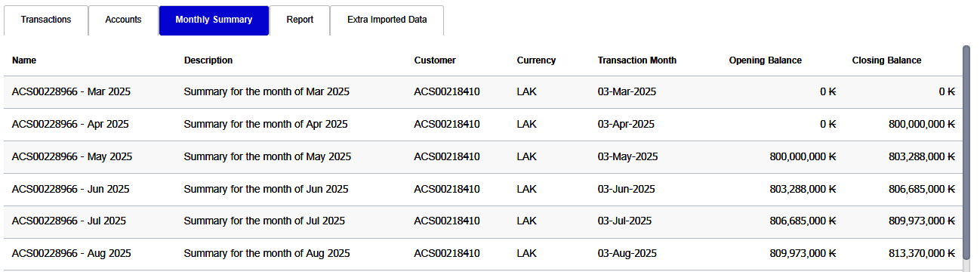Open the Accounts tab
The image size is (980, 272).
[x=123, y=20]
